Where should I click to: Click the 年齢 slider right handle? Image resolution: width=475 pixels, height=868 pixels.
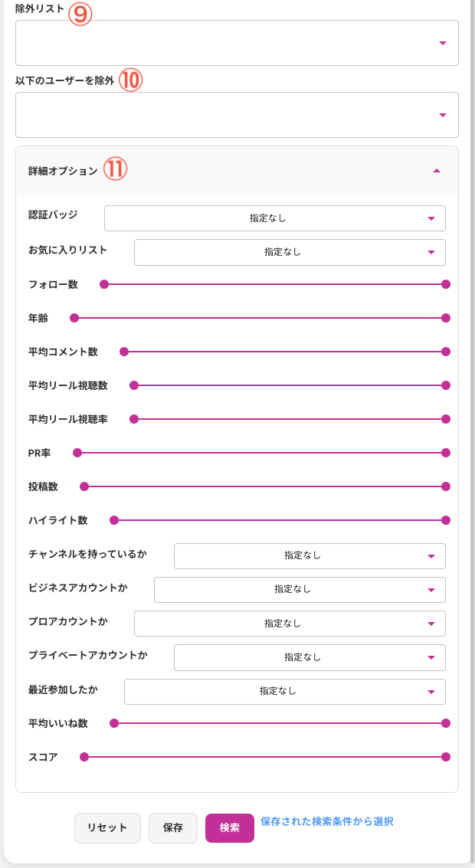446,318
